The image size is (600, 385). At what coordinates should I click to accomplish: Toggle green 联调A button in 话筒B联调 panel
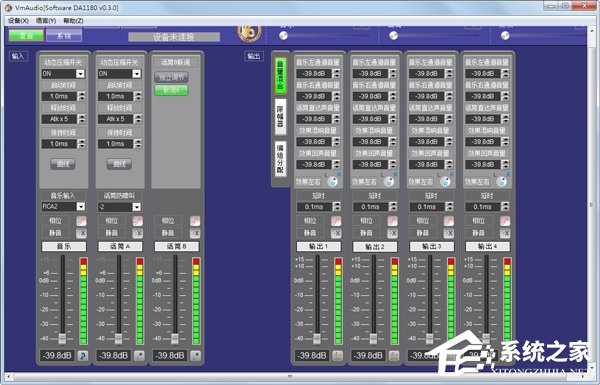pyautogui.click(x=171, y=90)
